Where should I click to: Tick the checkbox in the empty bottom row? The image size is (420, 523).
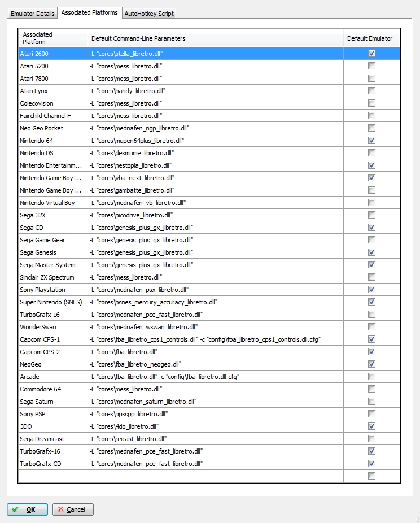pyautogui.click(x=371, y=476)
